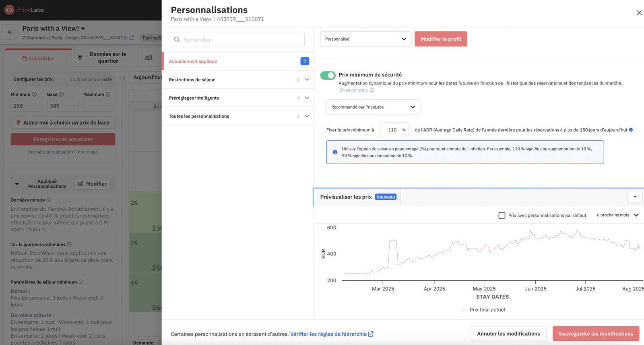644x345 pixels.
Task: Click the pin icon on Restrictions de séjour row
Action: click(298, 80)
